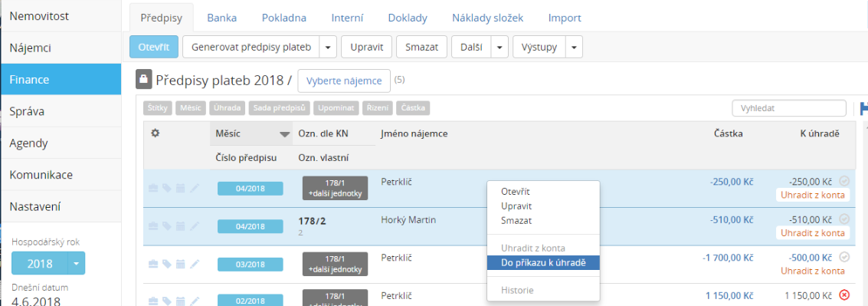This screenshot has width=868, height=306.
Task: Open the table settings gear icon
Action: pos(156,133)
